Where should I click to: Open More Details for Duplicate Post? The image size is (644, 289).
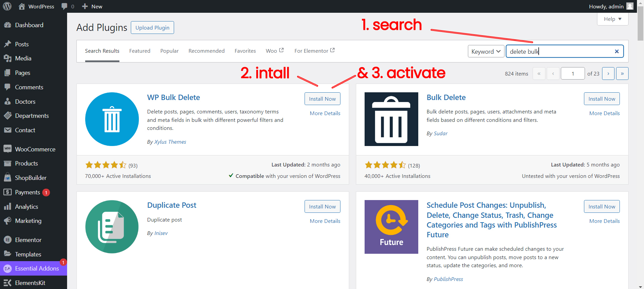coord(325,221)
